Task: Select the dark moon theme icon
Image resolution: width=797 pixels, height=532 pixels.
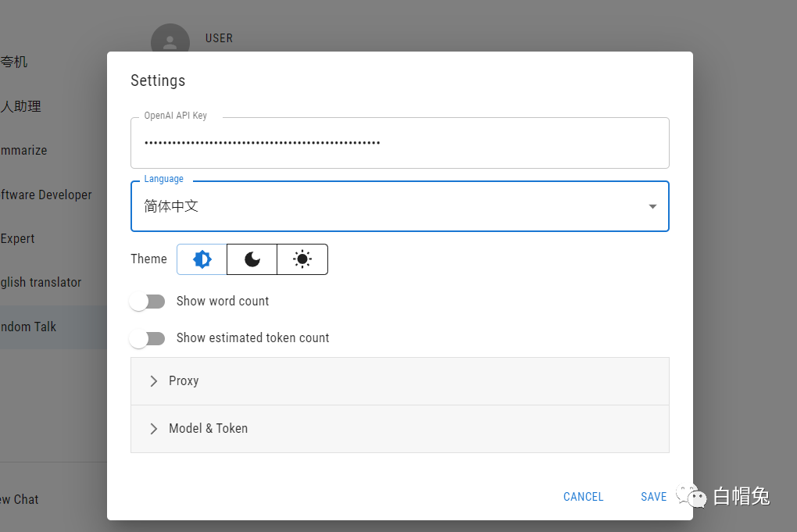Action: pyautogui.click(x=252, y=259)
